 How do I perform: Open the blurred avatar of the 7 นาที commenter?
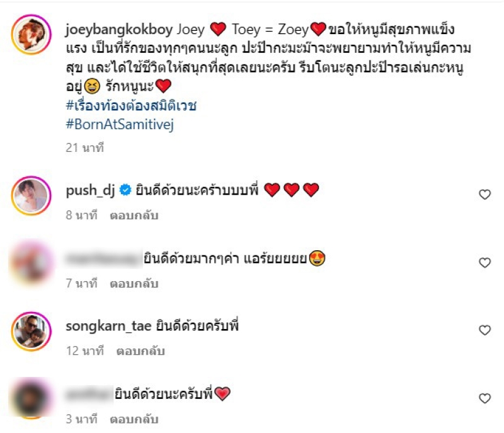pyautogui.click(x=31, y=263)
